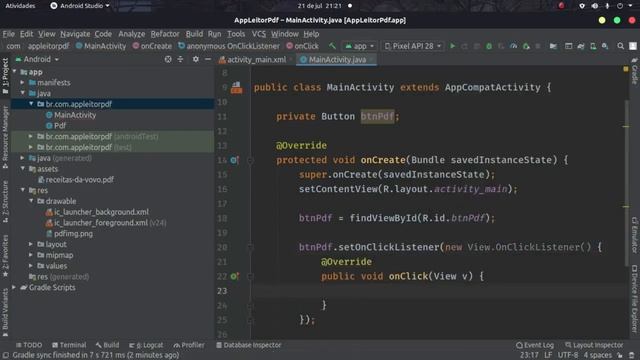Open the VCS menu
Viewport: 640px width, 360px height.
tap(259, 34)
